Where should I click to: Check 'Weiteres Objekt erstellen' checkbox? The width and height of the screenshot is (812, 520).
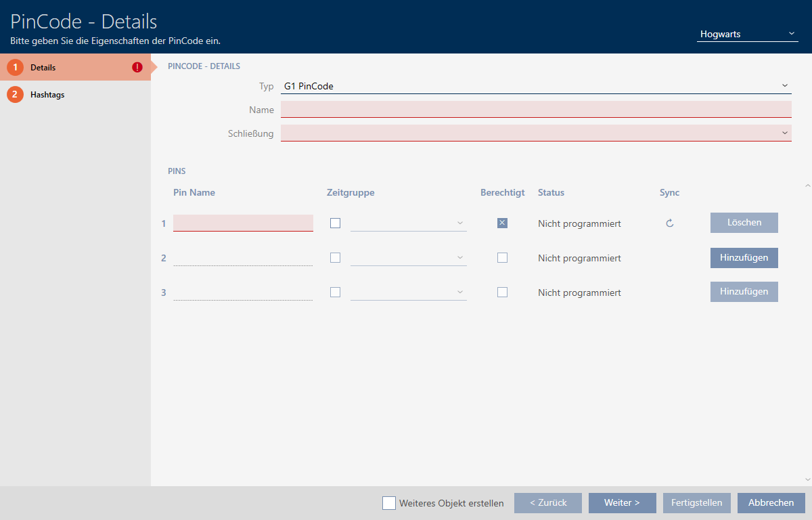point(389,503)
